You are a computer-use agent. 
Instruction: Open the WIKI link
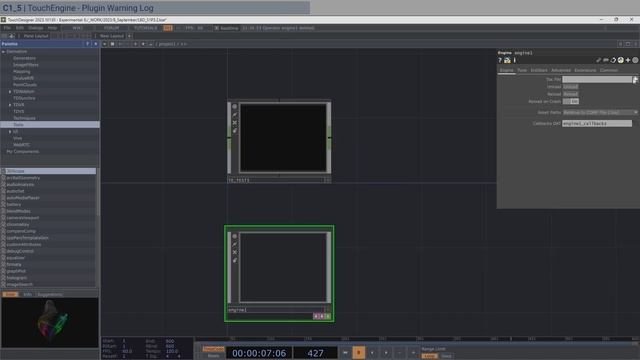pyautogui.click(x=78, y=28)
